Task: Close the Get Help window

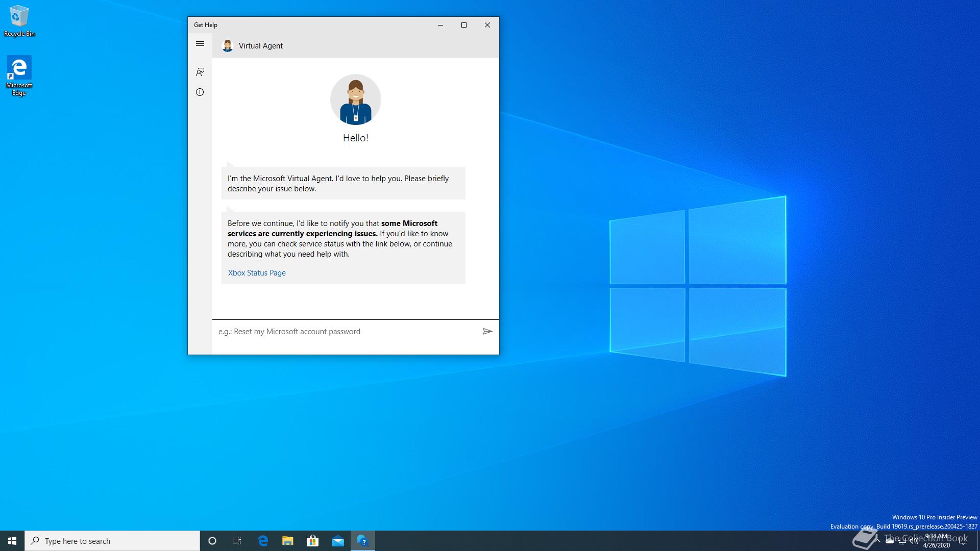Action: (x=487, y=25)
